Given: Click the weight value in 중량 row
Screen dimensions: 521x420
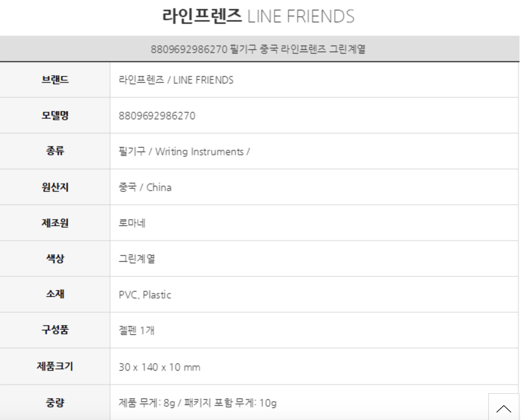Looking at the screenshot, I should [197, 403].
